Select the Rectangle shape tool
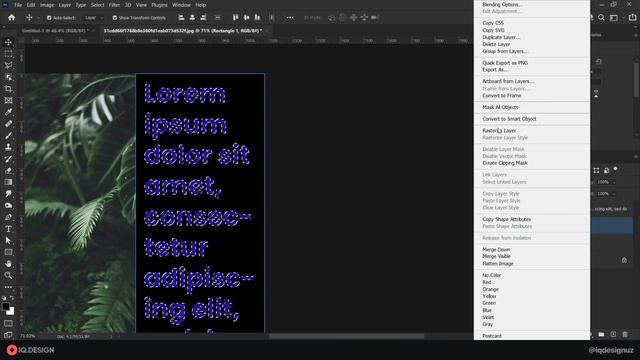Image resolution: width=640 pixels, height=360 pixels. pyautogui.click(x=8, y=252)
